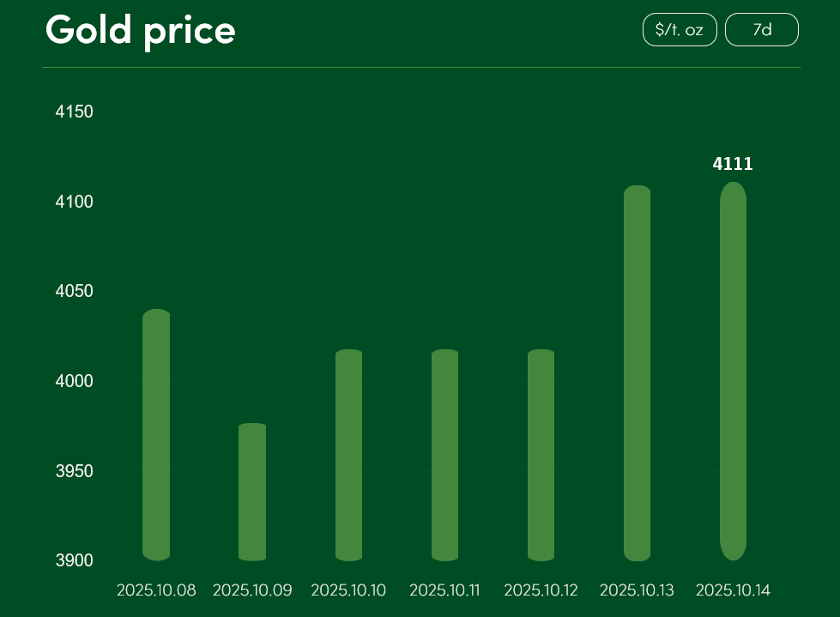Click the 4111 value label

tap(733, 164)
